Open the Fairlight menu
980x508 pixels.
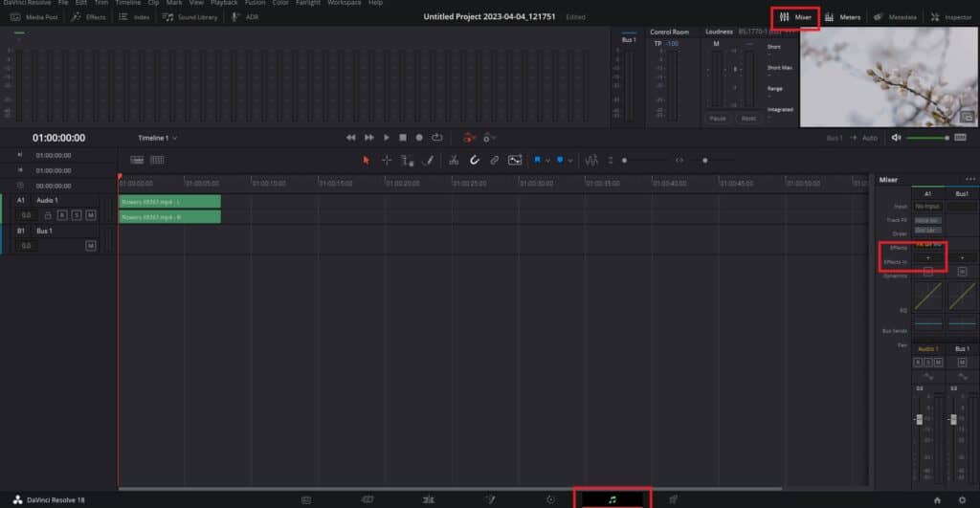(x=307, y=3)
